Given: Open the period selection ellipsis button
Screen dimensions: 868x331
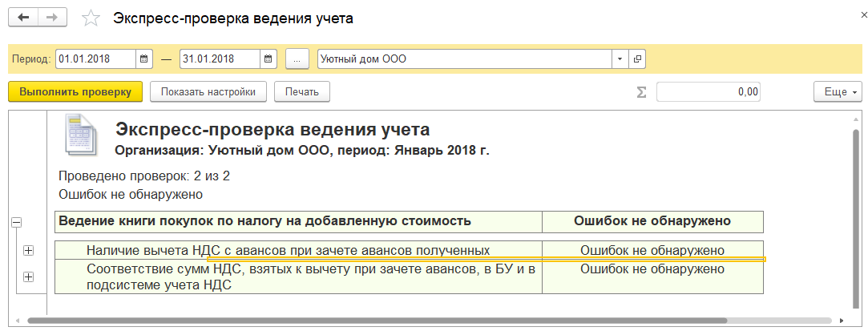Looking at the screenshot, I should coord(297,59).
